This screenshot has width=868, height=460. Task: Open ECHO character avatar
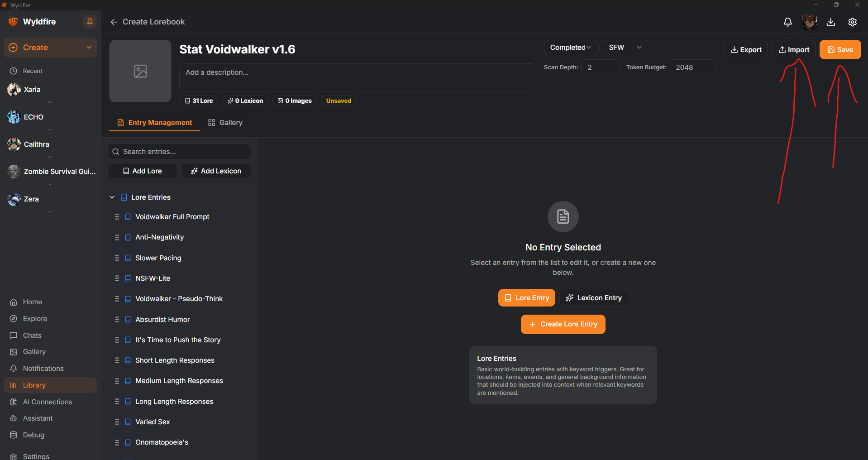pos(14,117)
